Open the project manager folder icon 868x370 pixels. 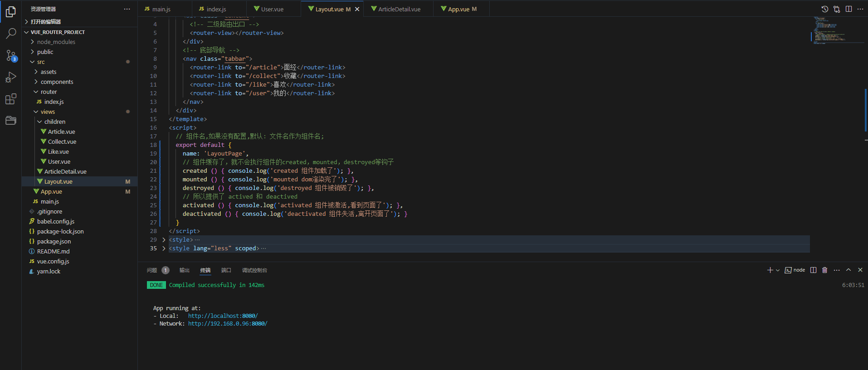[11, 120]
